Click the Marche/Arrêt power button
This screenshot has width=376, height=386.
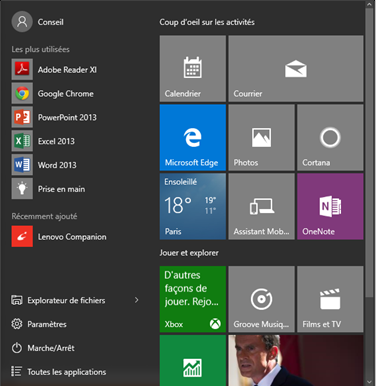(x=43, y=348)
